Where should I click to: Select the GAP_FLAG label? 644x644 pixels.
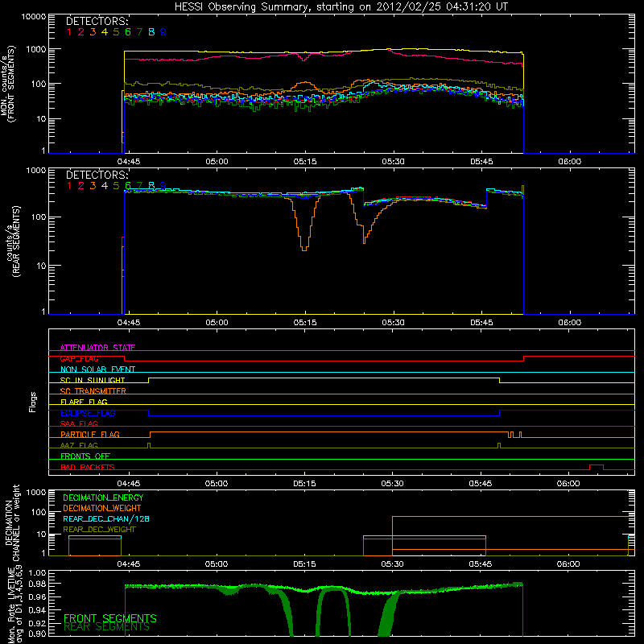click(x=79, y=358)
